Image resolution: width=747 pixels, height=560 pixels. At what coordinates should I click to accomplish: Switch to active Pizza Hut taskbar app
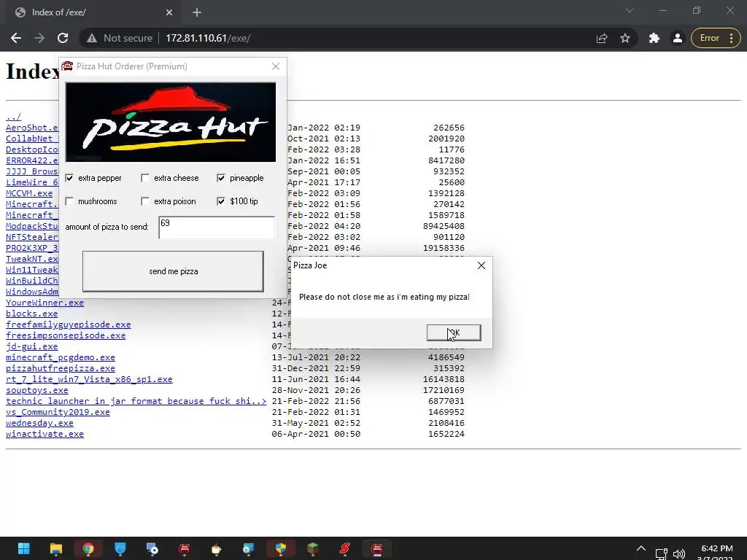click(377, 548)
